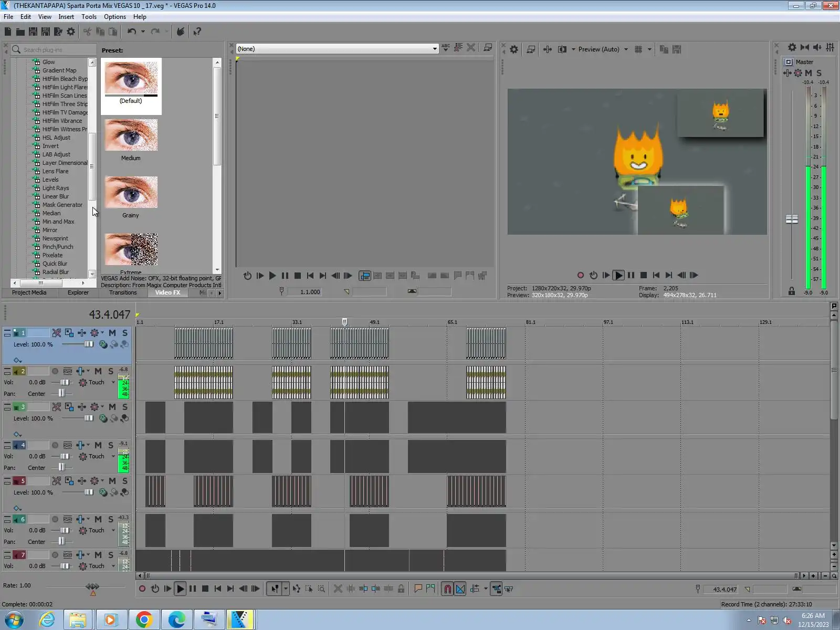Mute audio track 2
Screen dimensions: 840x630
tap(98, 371)
